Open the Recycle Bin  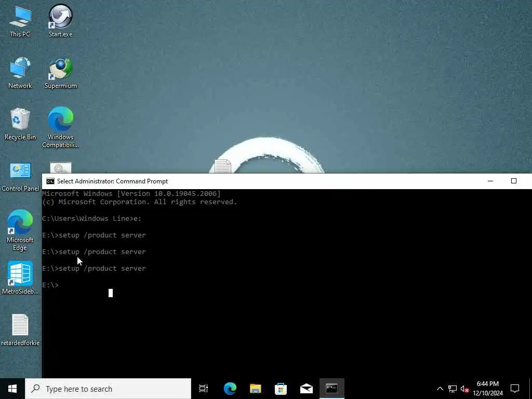coord(20,124)
